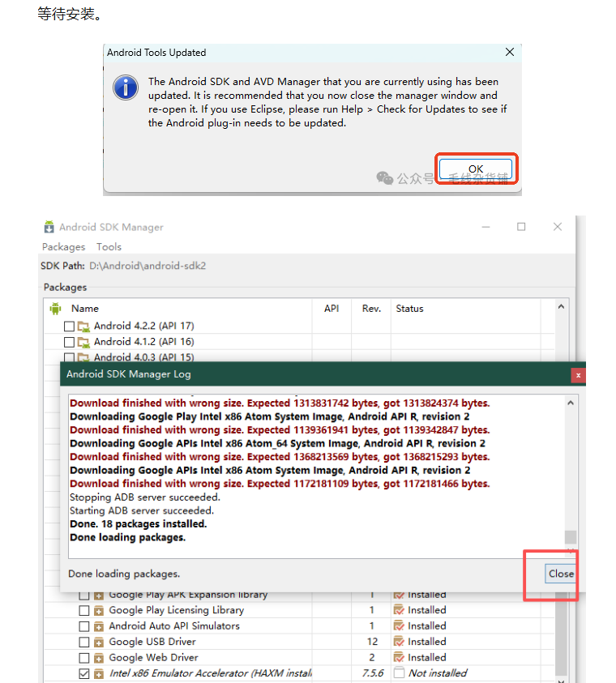Click installed status icon for Google USB Driver
This screenshot has height=683, width=616.
[399, 642]
